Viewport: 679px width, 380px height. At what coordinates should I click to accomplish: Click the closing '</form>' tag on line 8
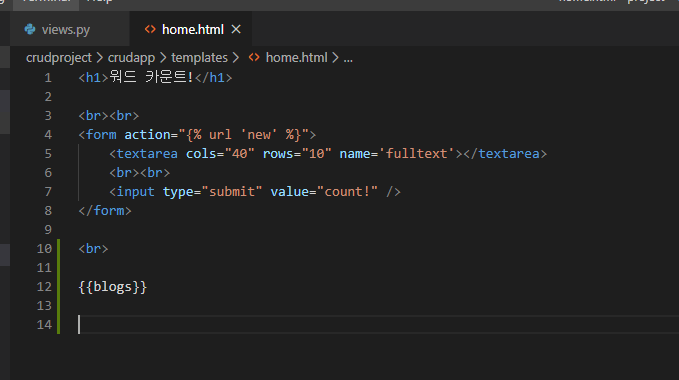click(105, 211)
